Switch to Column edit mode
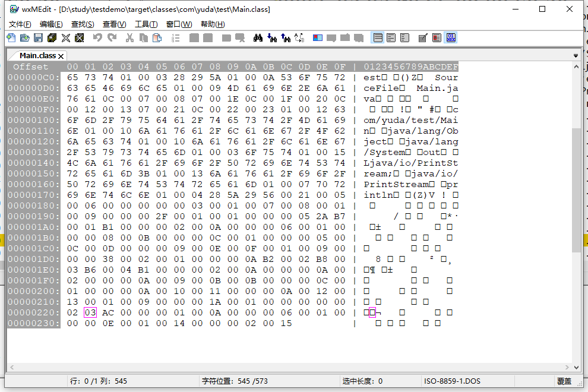The image size is (588, 392). click(x=437, y=38)
